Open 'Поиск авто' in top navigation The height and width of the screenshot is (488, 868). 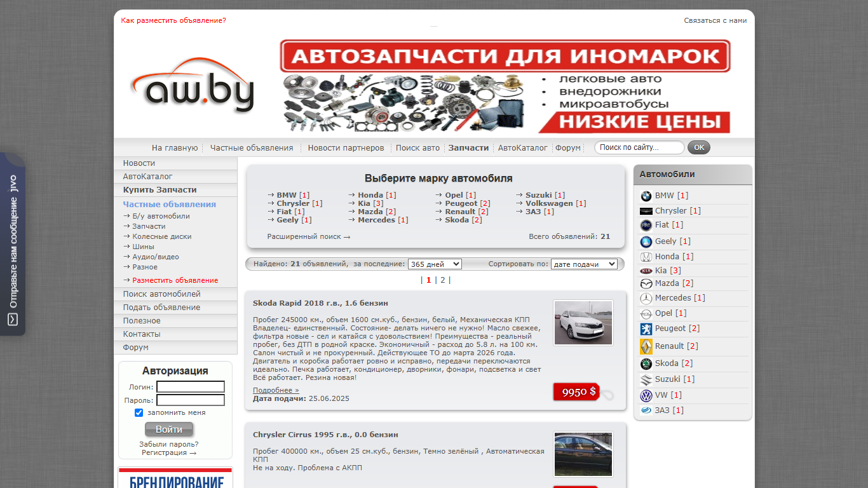[417, 148]
